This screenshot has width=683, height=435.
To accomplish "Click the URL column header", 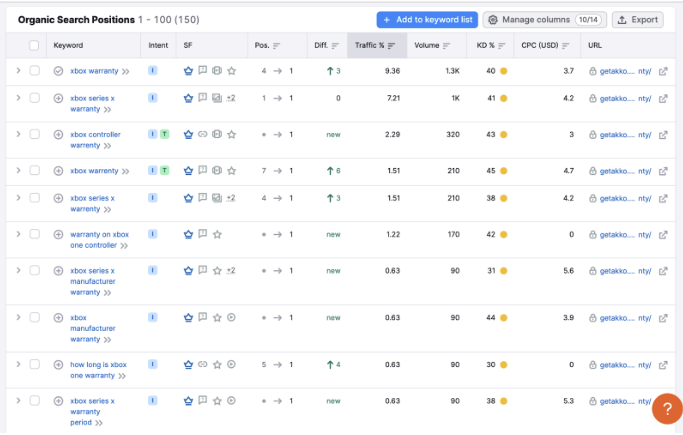I will (x=595, y=45).
